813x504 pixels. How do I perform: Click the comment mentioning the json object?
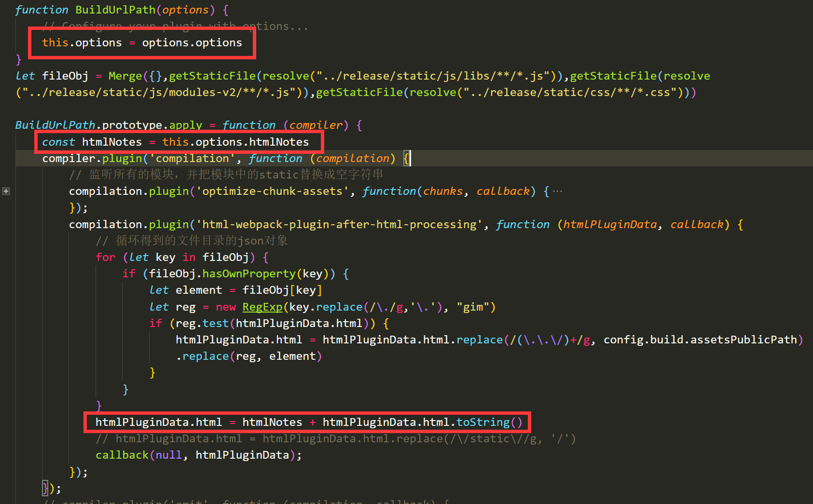(x=192, y=240)
